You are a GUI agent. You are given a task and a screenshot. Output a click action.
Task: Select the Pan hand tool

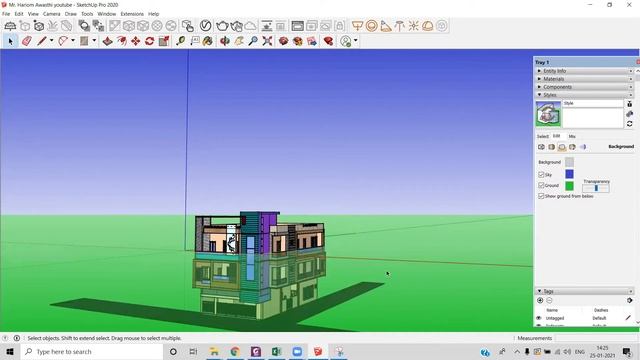[x=239, y=41]
